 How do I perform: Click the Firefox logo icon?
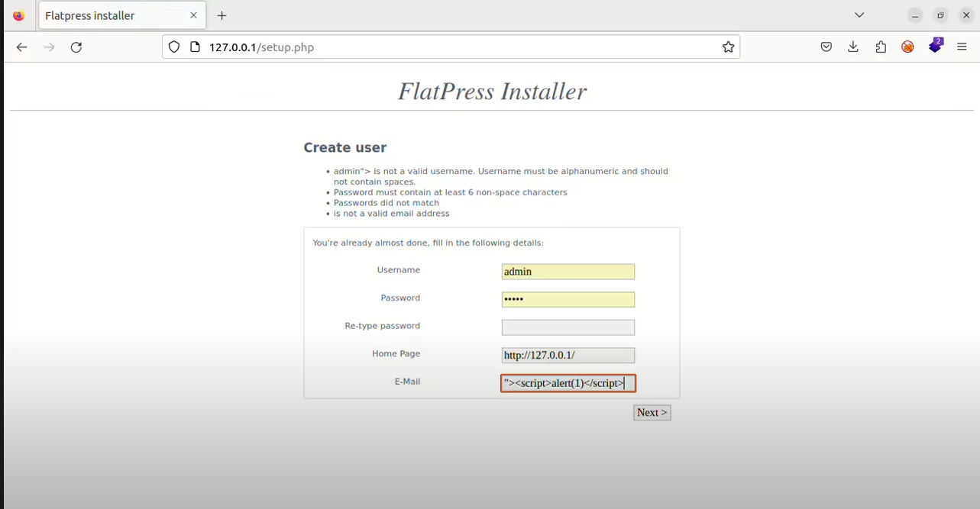(x=18, y=15)
